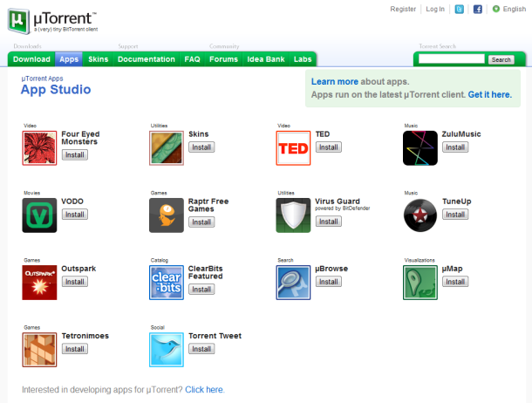Screen dimensions: 532x403
Task: Click the ClearBits Featured icon
Action: pos(167,283)
